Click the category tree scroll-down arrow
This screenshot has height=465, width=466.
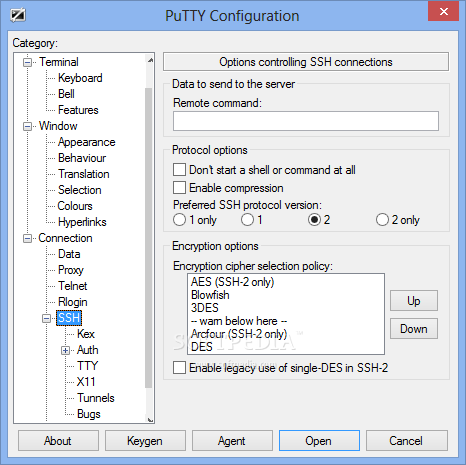click(x=150, y=419)
